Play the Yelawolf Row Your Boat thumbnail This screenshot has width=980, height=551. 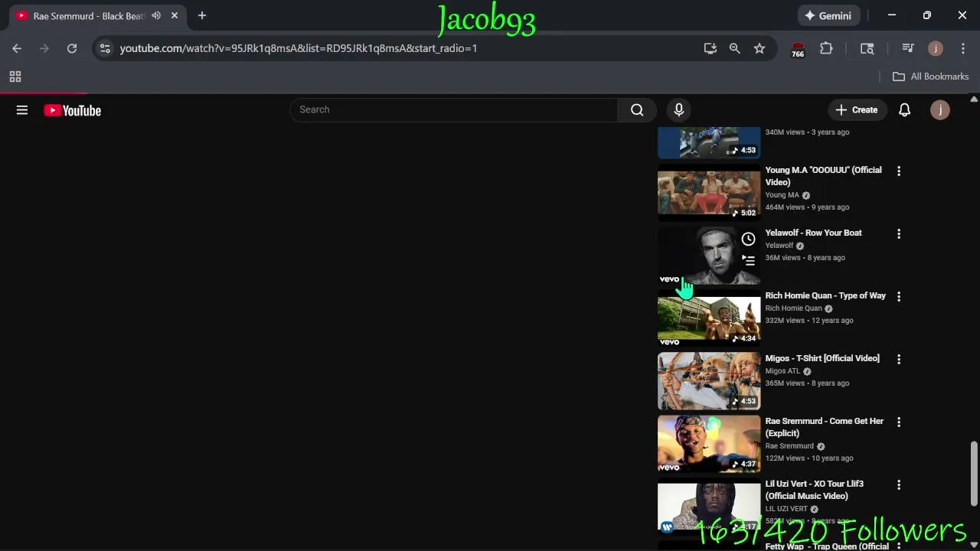tap(709, 255)
